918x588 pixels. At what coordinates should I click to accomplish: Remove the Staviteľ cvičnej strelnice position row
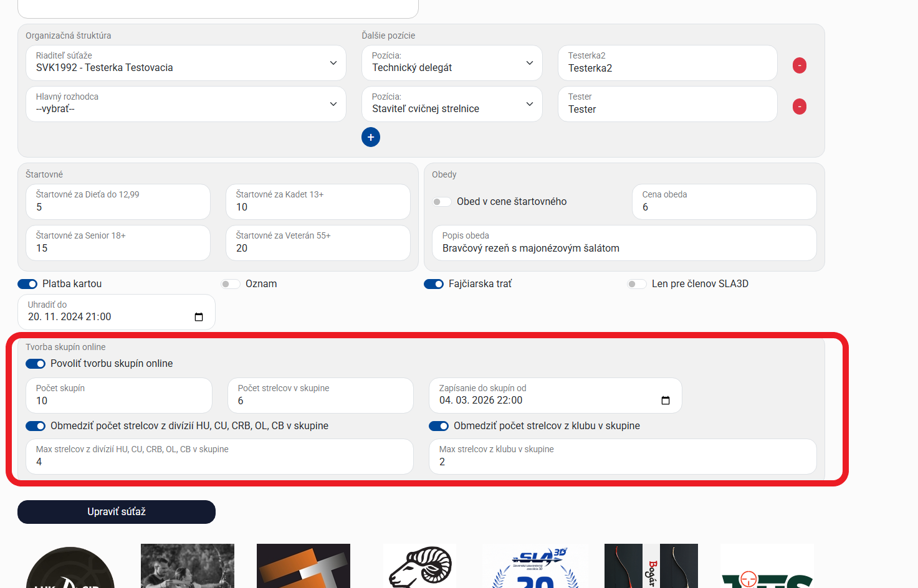point(799,107)
